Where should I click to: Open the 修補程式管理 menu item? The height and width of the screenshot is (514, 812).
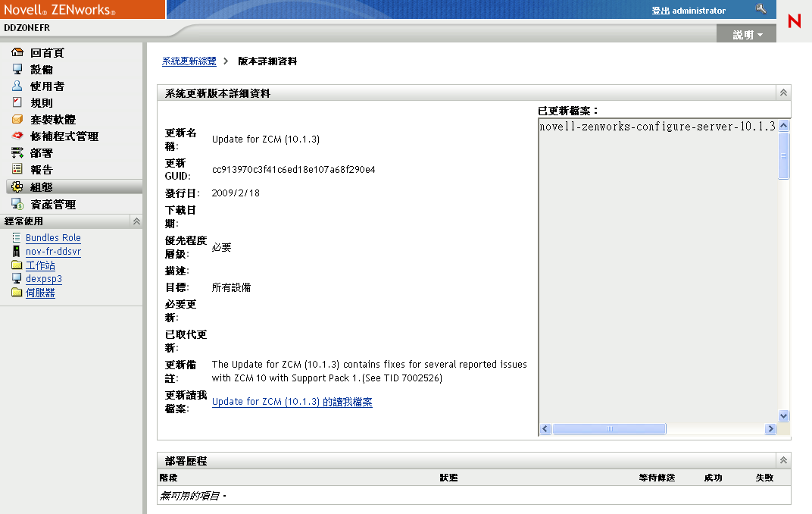[x=64, y=136]
